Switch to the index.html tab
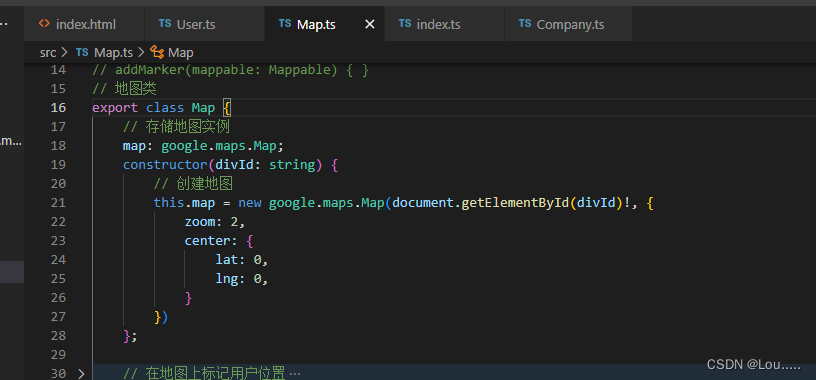The image size is (816, 380). click(x=84, y=24)
